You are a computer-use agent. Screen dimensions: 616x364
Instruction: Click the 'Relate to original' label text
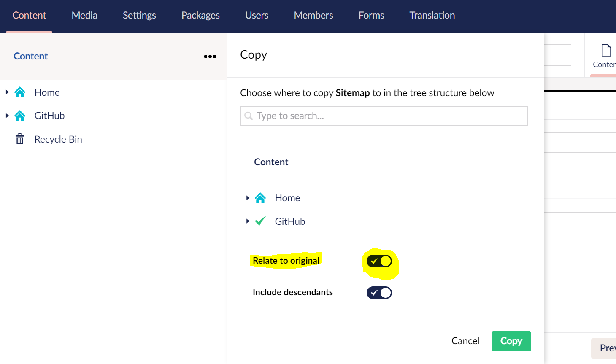point(286,261)
